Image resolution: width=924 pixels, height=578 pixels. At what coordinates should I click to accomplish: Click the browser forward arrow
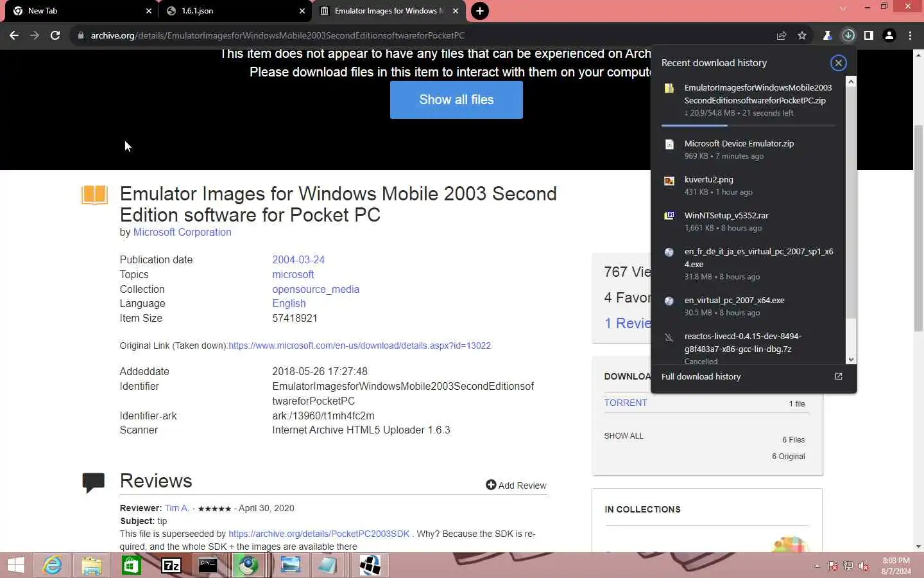(35, 35)
